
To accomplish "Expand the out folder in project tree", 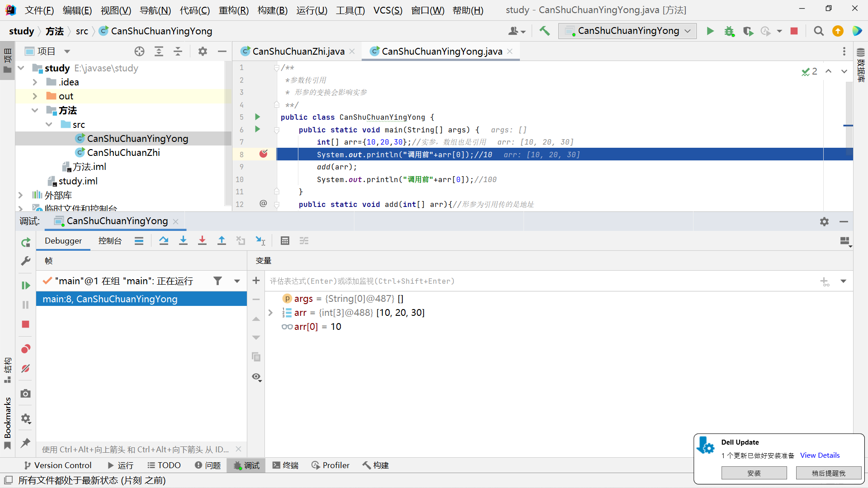I will pyautogui.click(x=35, y=96).
